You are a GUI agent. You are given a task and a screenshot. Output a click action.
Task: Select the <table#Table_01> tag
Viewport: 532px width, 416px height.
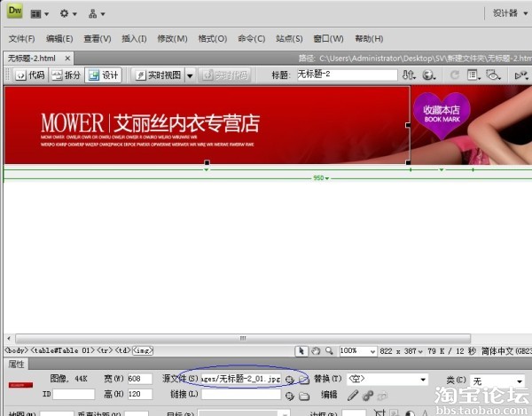click(x=62, y=350)
